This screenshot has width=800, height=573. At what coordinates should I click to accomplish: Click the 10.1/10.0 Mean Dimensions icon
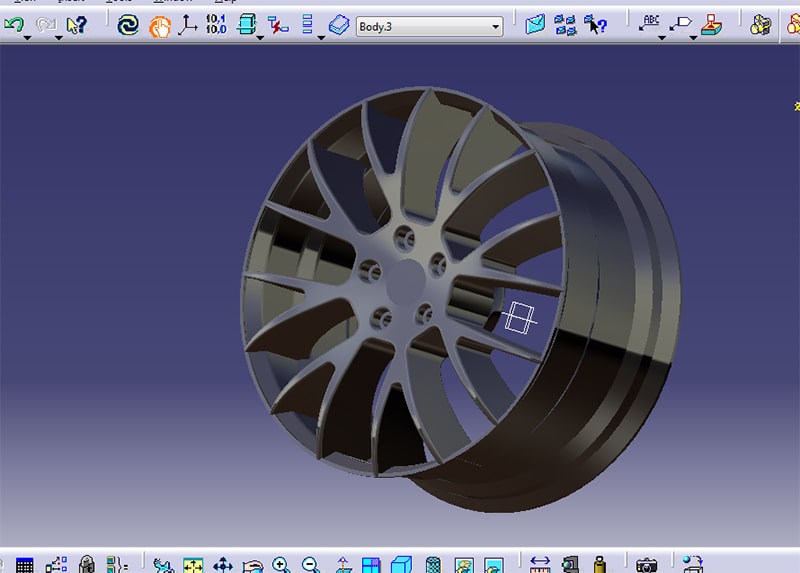(x=216, y=24)
